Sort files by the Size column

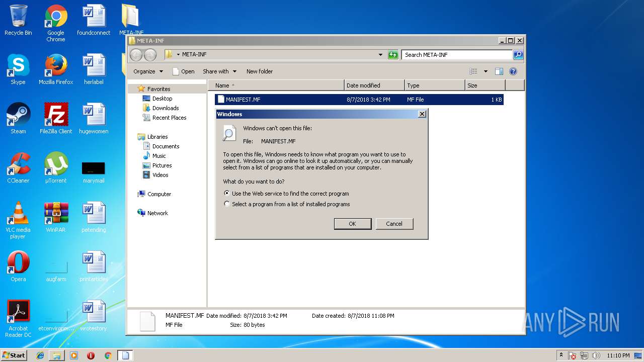pos(485,85)
